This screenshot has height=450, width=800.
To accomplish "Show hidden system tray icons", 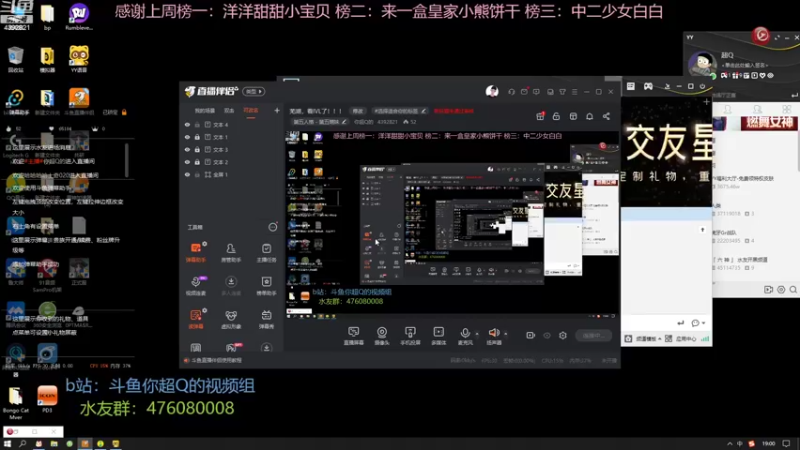I will [730, 444].
